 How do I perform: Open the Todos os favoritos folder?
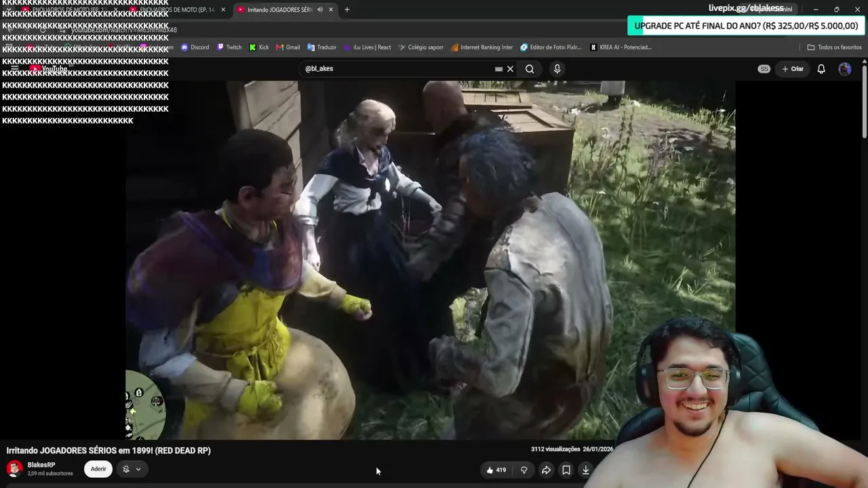(x=834, y=47)
